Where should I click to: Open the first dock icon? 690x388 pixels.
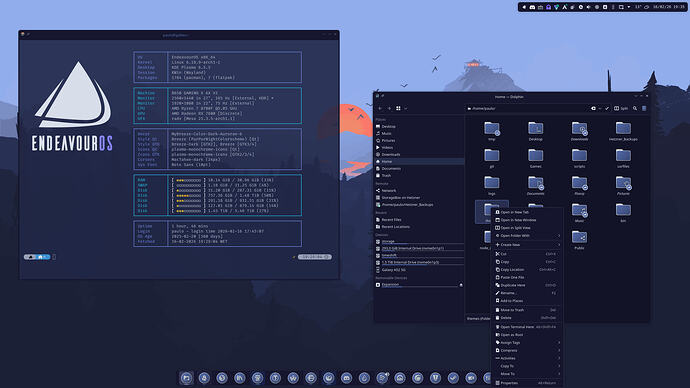point(187,378)
